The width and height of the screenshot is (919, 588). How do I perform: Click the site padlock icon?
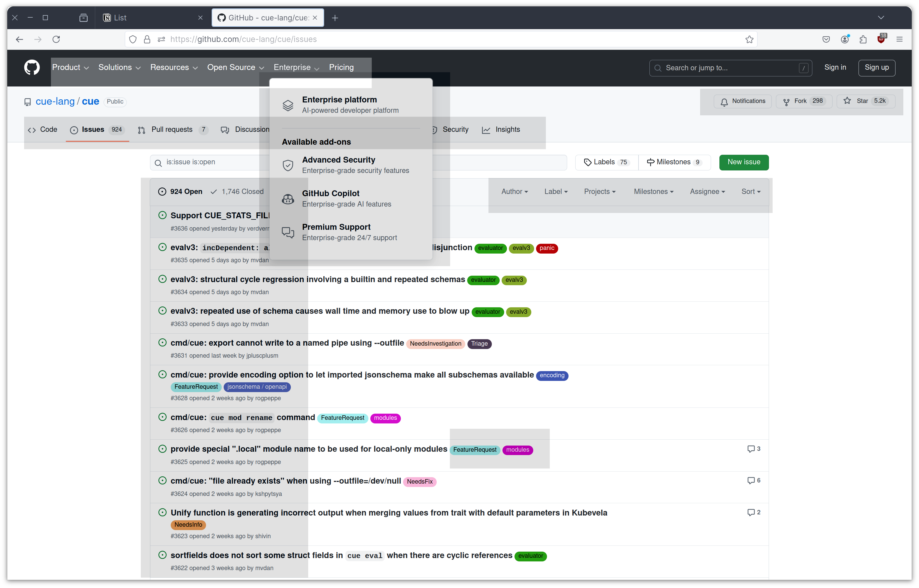point(147,39)
